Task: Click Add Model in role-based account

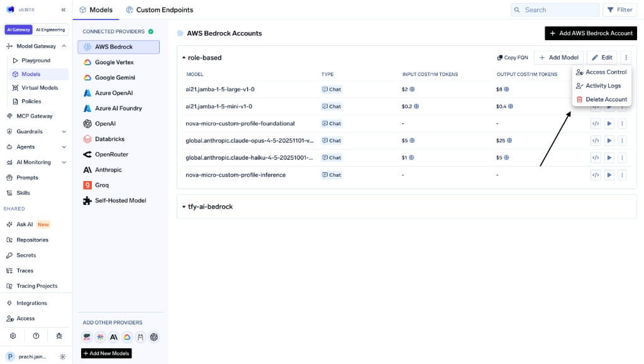Action: click(x=558, y=58)
